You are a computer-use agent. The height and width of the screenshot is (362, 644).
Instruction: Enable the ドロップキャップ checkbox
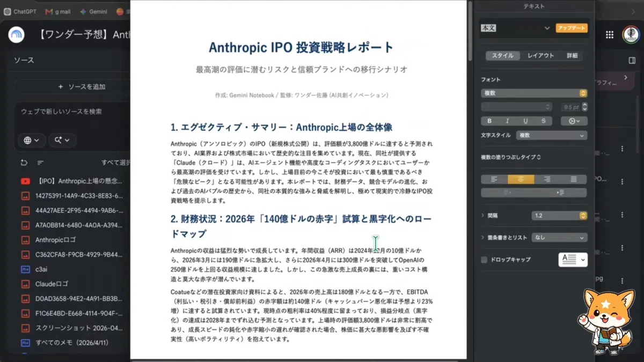tap(485, 260)
